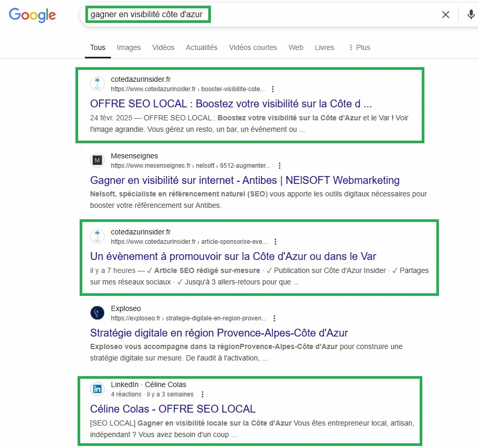478x448 pixels.
Task: Switch to the Vidéos tab
Action: click(163, 47)
